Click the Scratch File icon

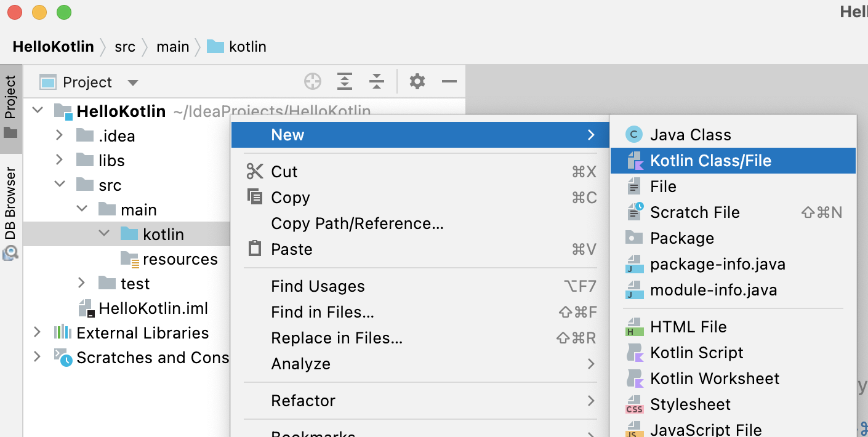click(x=635, y=212)
